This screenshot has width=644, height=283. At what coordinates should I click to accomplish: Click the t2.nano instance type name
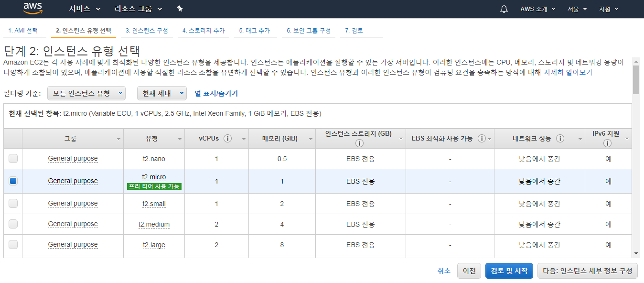click(154, 159)
